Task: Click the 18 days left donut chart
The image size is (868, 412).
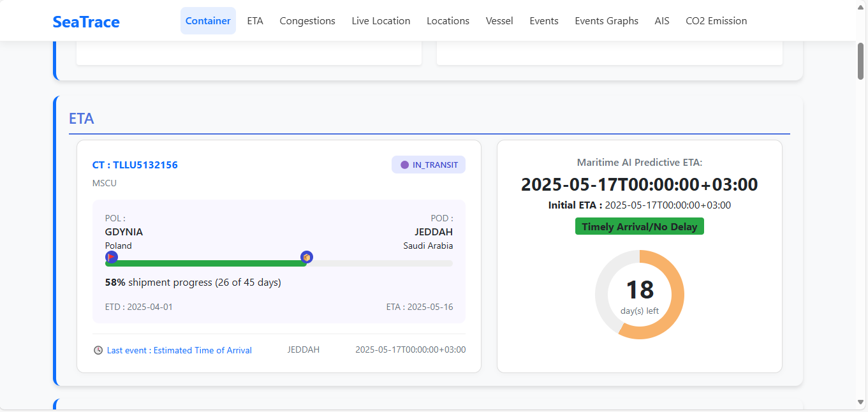Action: pyautogui.click(x=640, y=294)
